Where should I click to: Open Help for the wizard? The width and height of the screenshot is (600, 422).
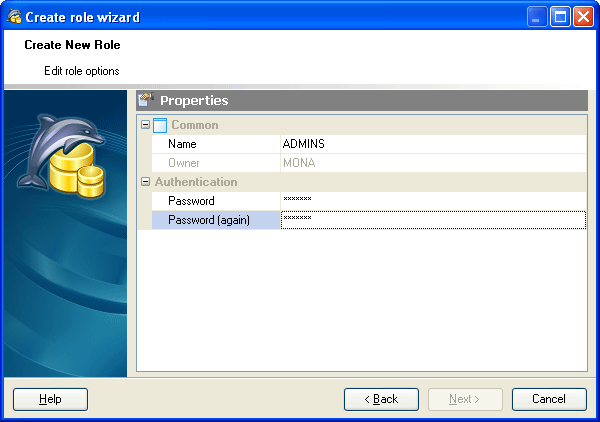coord(50,399)
